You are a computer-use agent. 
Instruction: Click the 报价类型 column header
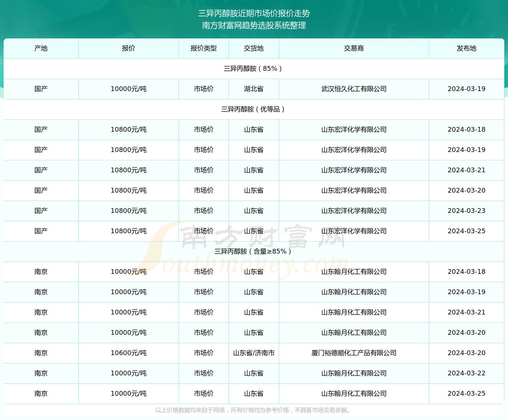click(204, 48)
